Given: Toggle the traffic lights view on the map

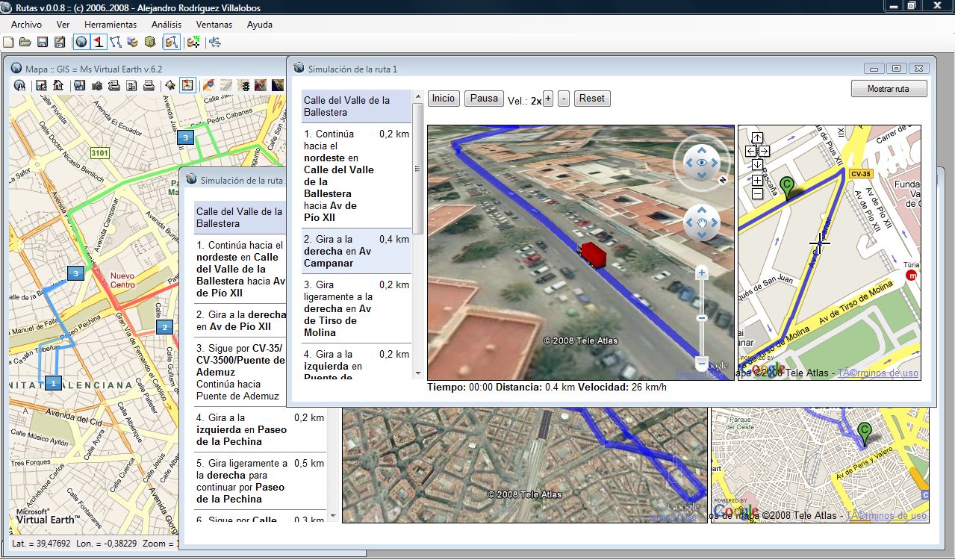Looking at the screenshot, I should click(243, 85).
